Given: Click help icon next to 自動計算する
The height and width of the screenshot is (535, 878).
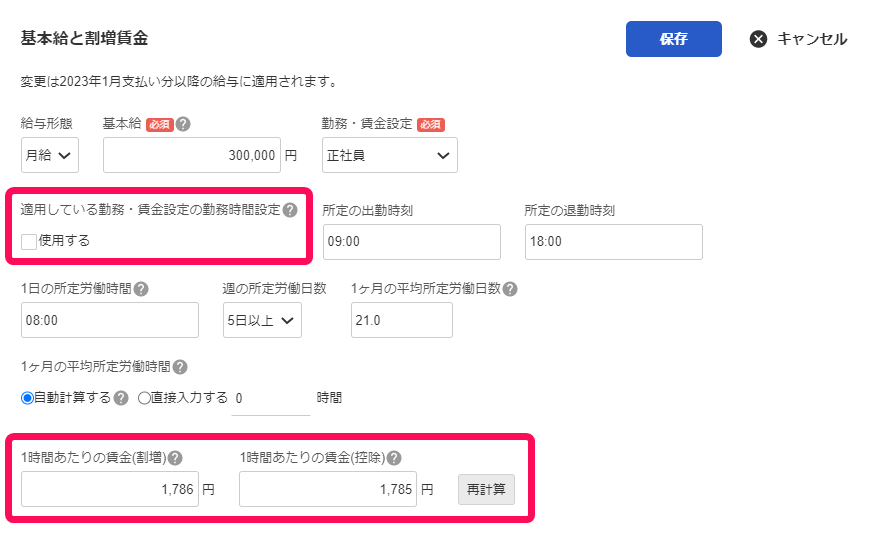Looking at the screenshot, I should click(121, 398).
